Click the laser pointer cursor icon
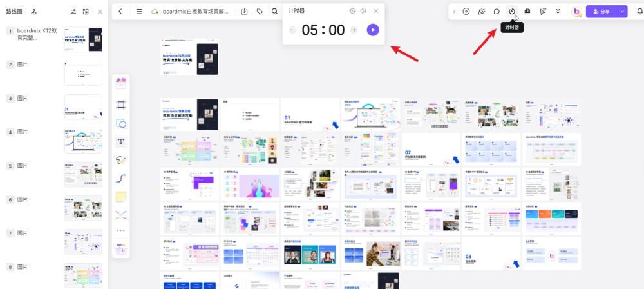The image size is (644, 289). [x=542, y=12]
